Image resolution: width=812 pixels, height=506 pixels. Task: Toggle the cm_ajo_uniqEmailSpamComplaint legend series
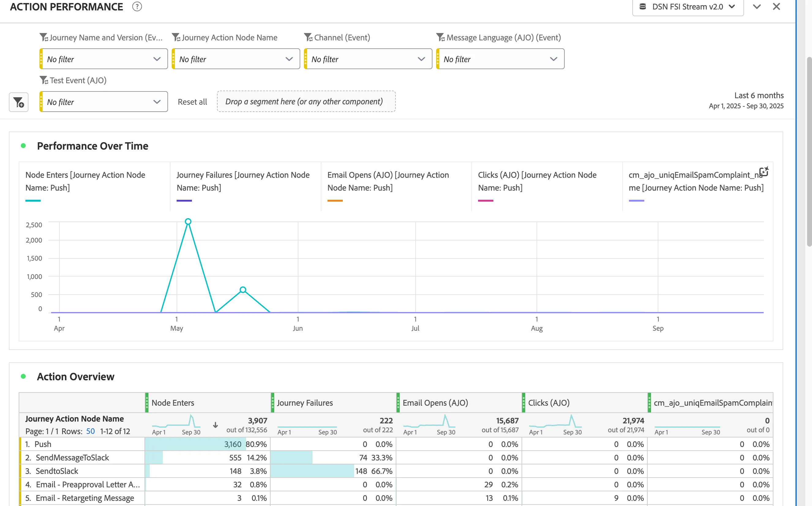(698, 187)
